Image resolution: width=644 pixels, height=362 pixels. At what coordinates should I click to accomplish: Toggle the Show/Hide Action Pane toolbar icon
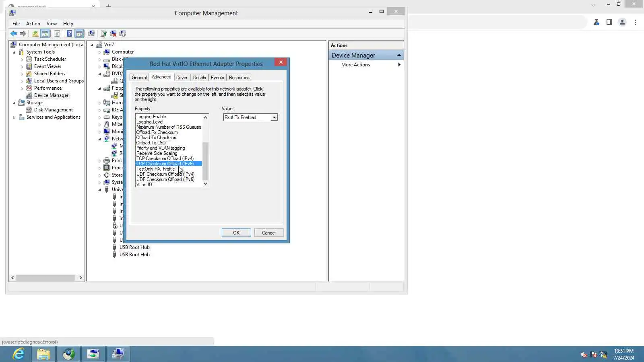[x=79, y=34]
